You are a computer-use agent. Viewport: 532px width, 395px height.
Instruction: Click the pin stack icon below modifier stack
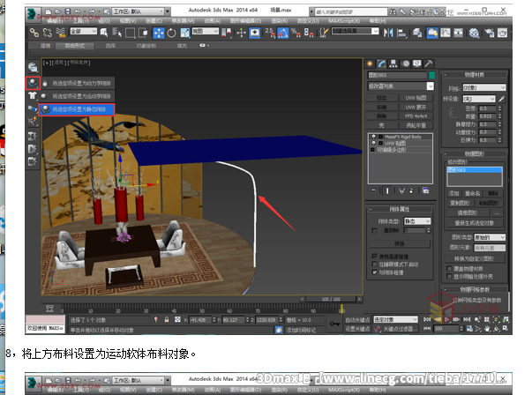(373, 190)
